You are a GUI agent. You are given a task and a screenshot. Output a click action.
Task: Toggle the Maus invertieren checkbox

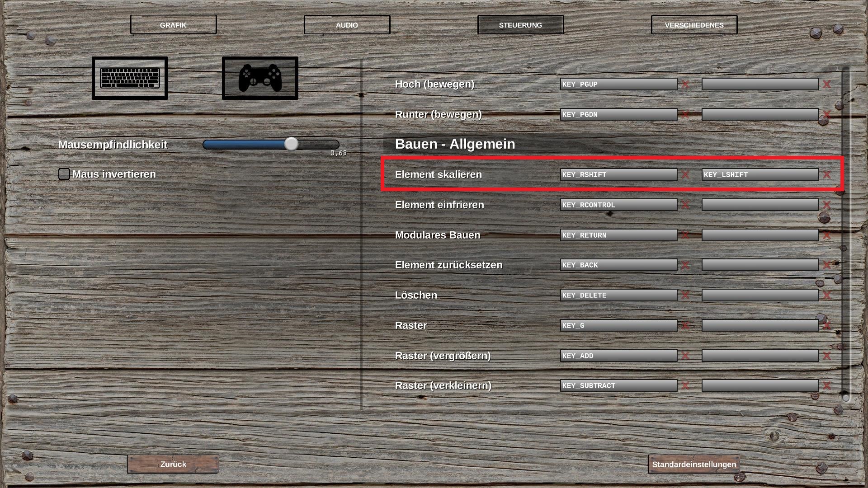[x=64, y=174]
